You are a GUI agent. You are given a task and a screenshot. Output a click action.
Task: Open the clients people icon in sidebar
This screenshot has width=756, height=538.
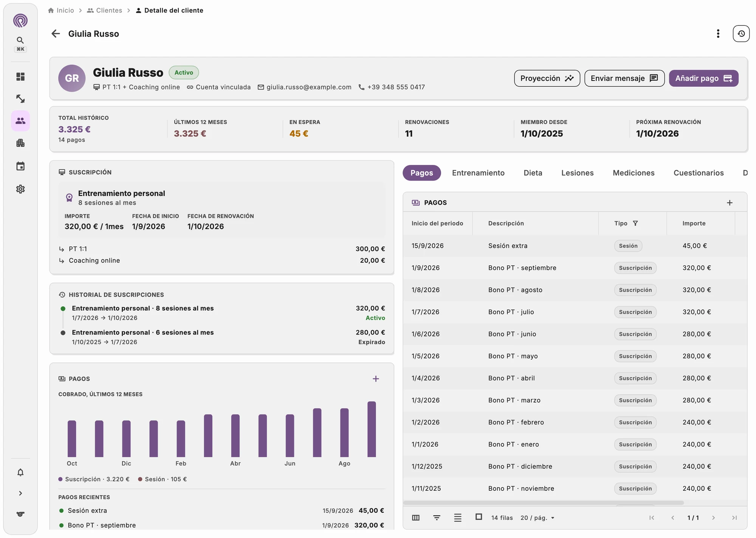click(20, 121)
